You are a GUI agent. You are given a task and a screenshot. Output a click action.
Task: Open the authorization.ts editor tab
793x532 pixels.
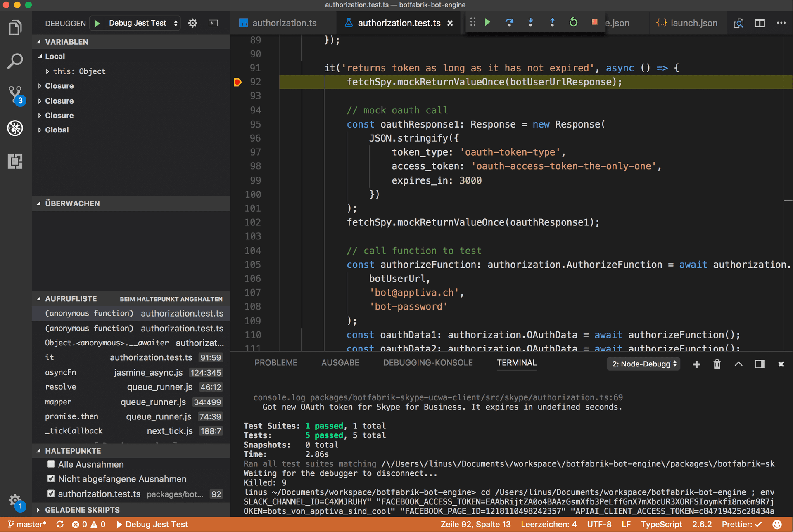coord(284,23)
